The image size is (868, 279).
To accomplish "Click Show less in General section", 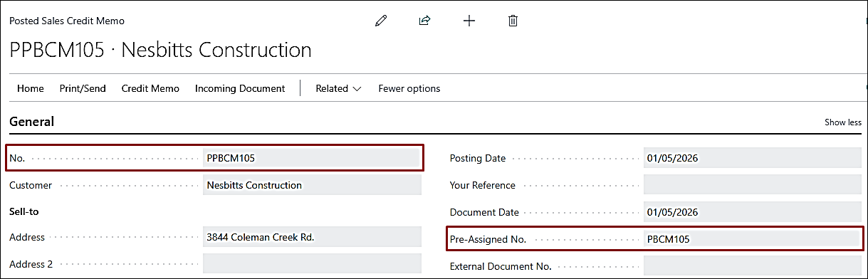I will (x=843, y=122).
